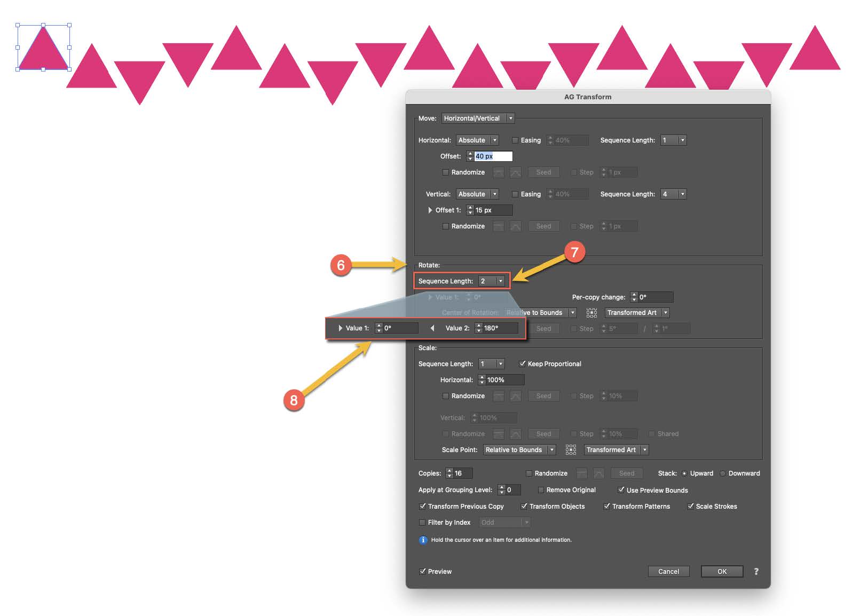
Task: Click the Value 2 180° field
Action: (500, 328)
